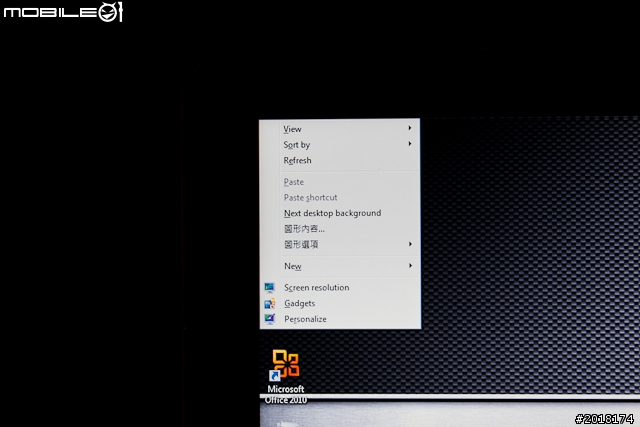
Task: Expand the arrow beside New
Action: 410,266
